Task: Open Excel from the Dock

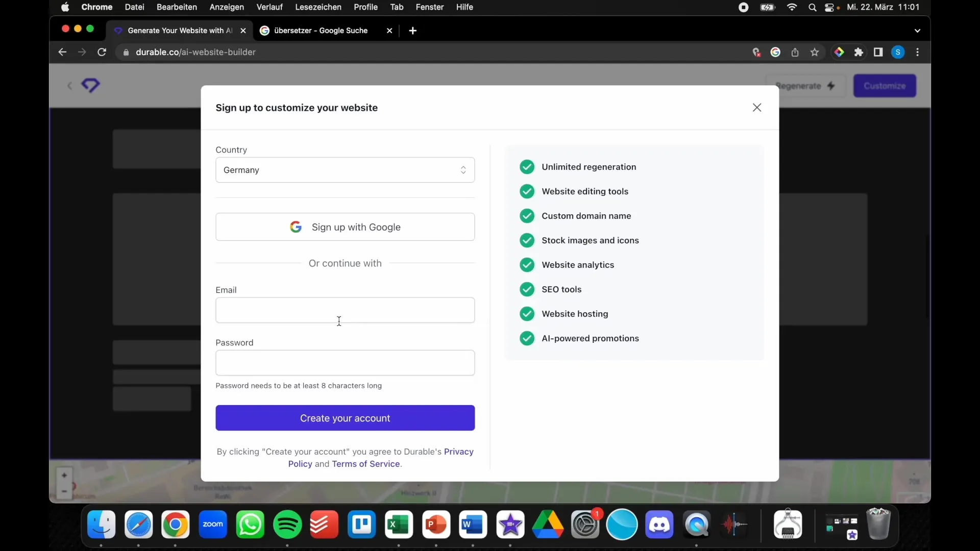Action: 399,524
